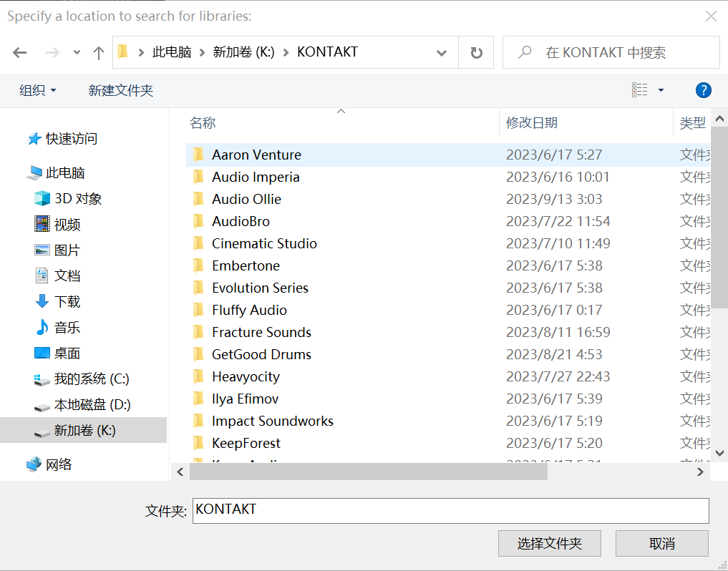Viewport: 728px width, 571px height.
Task: Expand the chevron after 此电脑 breadcrumb
Action: click(202, 52)
